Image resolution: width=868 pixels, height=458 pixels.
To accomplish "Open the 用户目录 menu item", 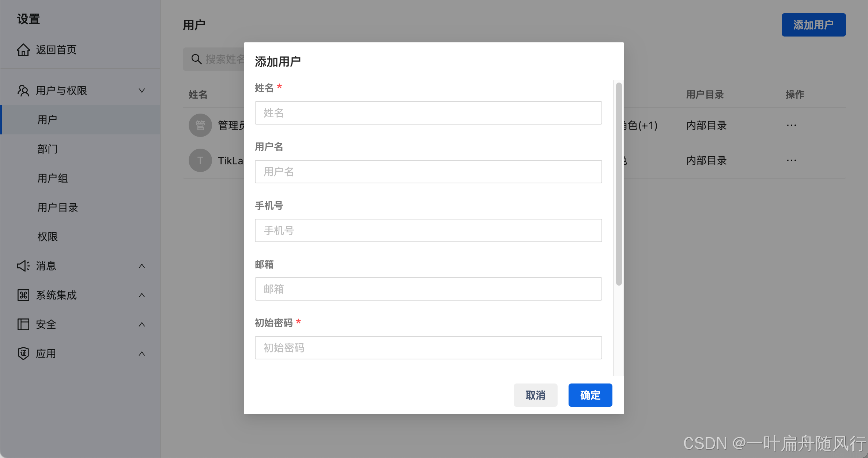I will (x=80, y=207).
